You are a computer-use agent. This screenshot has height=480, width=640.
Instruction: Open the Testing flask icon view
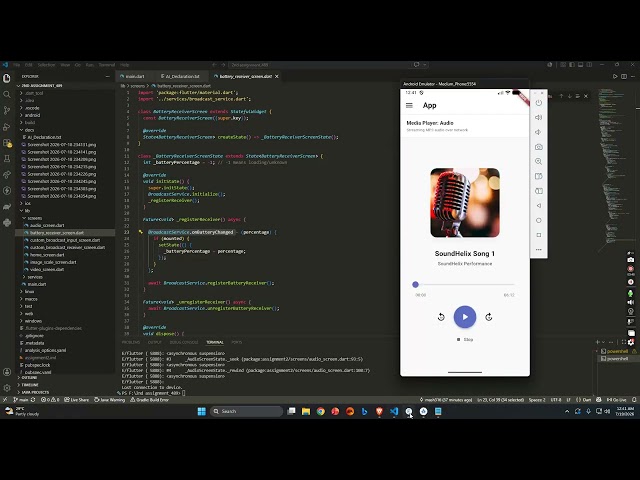(7, 159)
